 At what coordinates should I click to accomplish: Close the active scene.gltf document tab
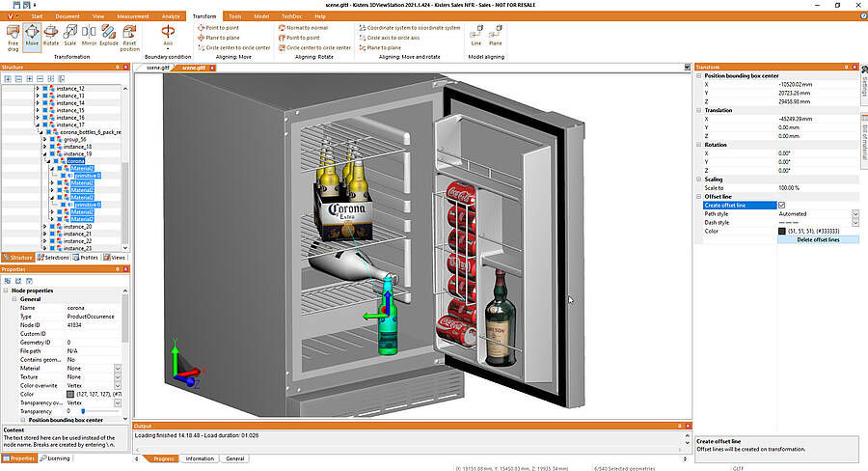pos(212,69)
